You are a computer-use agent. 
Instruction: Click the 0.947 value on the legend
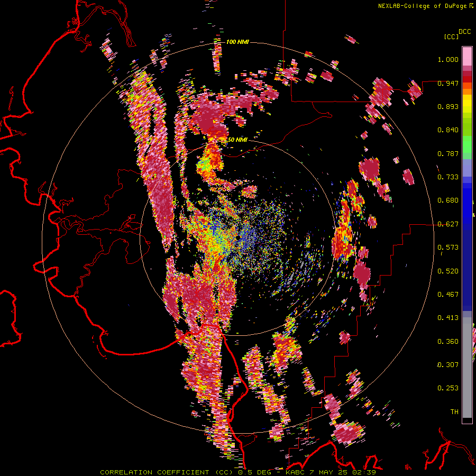448,83
